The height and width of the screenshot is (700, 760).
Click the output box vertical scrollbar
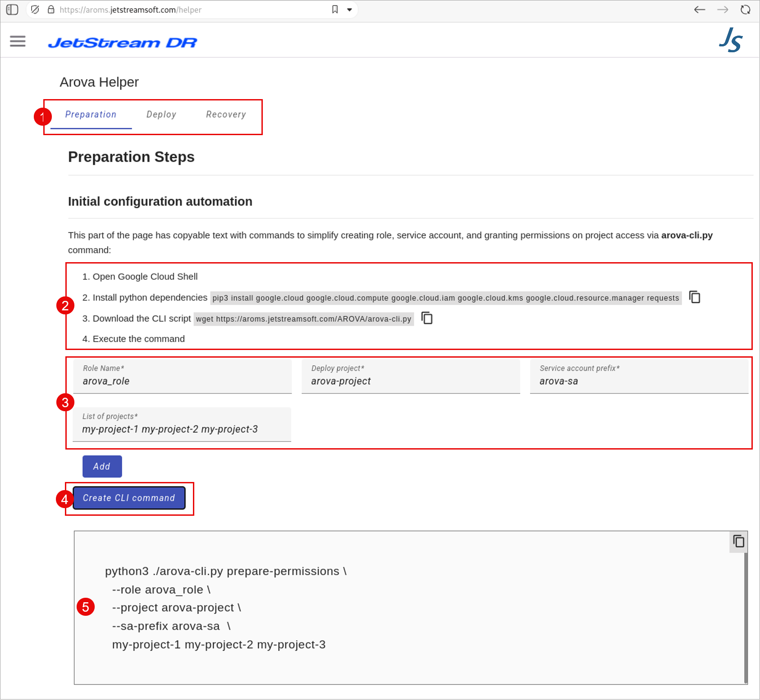[746, 617]
